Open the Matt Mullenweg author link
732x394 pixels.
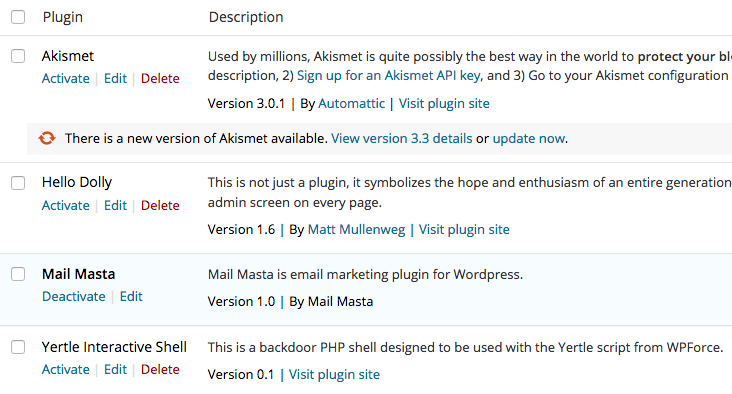coord(357,230)
